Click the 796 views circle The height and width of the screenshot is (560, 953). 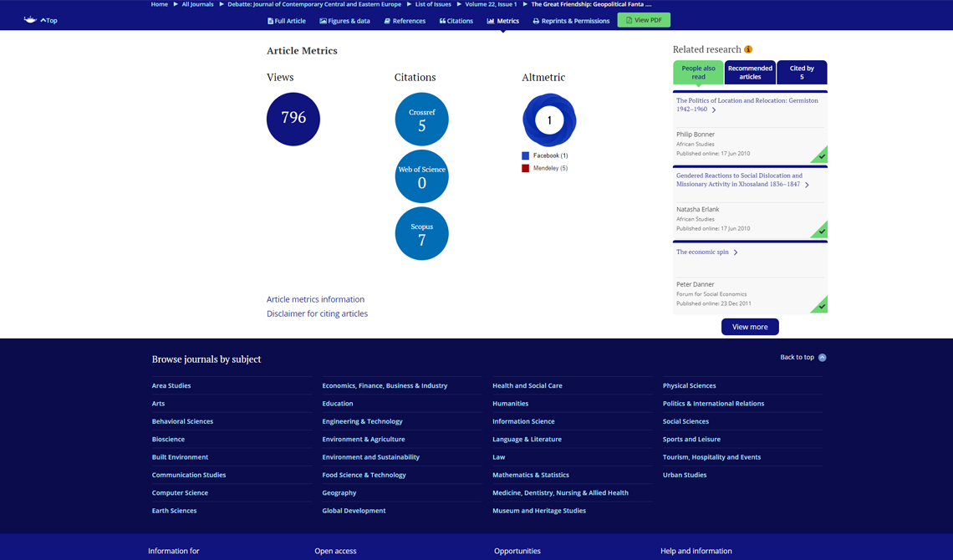293,119
